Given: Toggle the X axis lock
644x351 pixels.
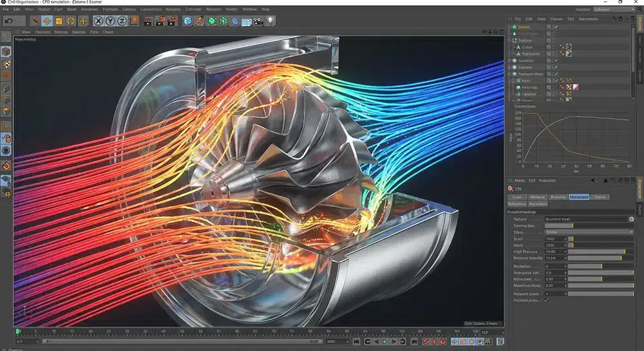Looking at the screenshot, I should coord(98,21).
